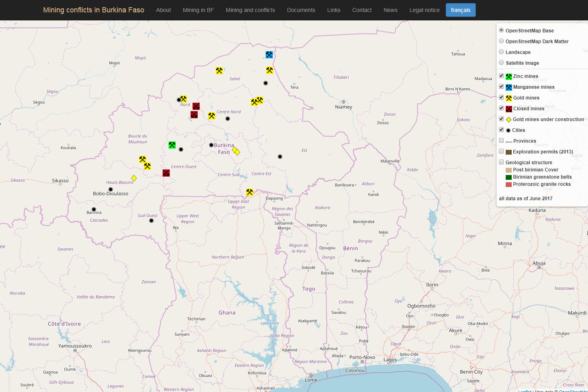Viewport: 588px width, 392px height.
Task: Click the gold mine marker near Dapaong
Action: click(250, 192)
